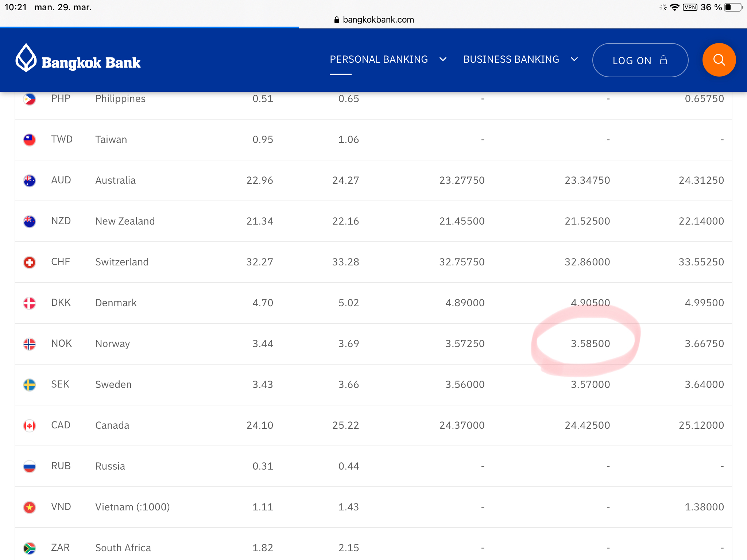The image size is (747, 560).
Task: Click the VPN status bar indicator
Action: [x=690, y=7]
